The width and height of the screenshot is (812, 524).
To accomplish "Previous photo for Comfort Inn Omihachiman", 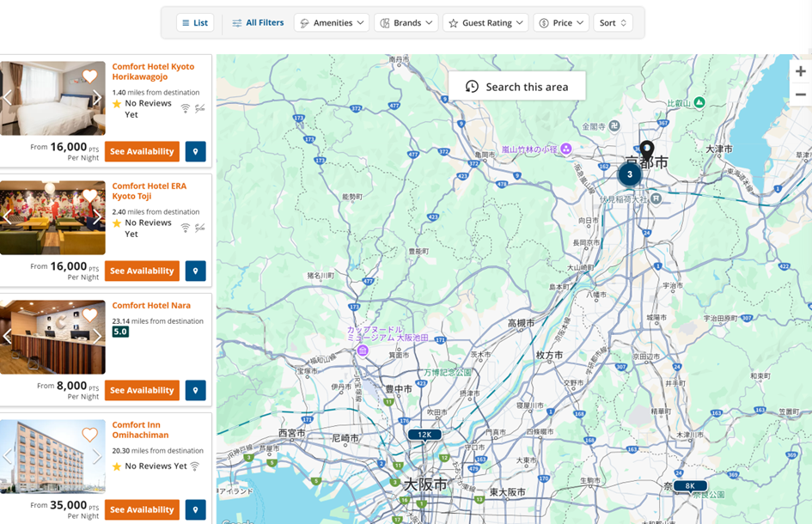I will pyautogui.click(x=7, y=456).
